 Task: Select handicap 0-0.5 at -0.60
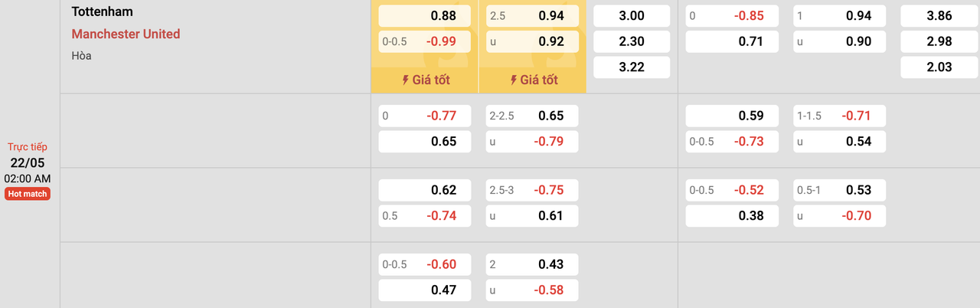click(x=425, y=264)
